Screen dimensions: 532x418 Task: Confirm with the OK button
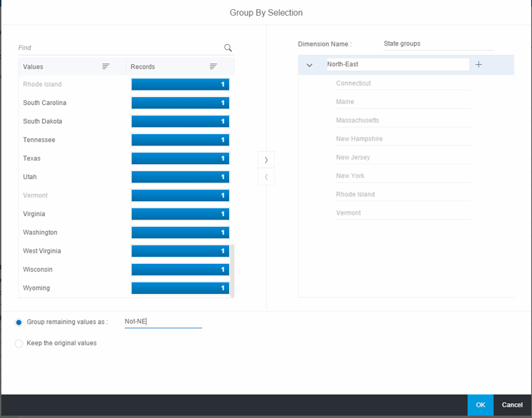(x=480, y=404)
